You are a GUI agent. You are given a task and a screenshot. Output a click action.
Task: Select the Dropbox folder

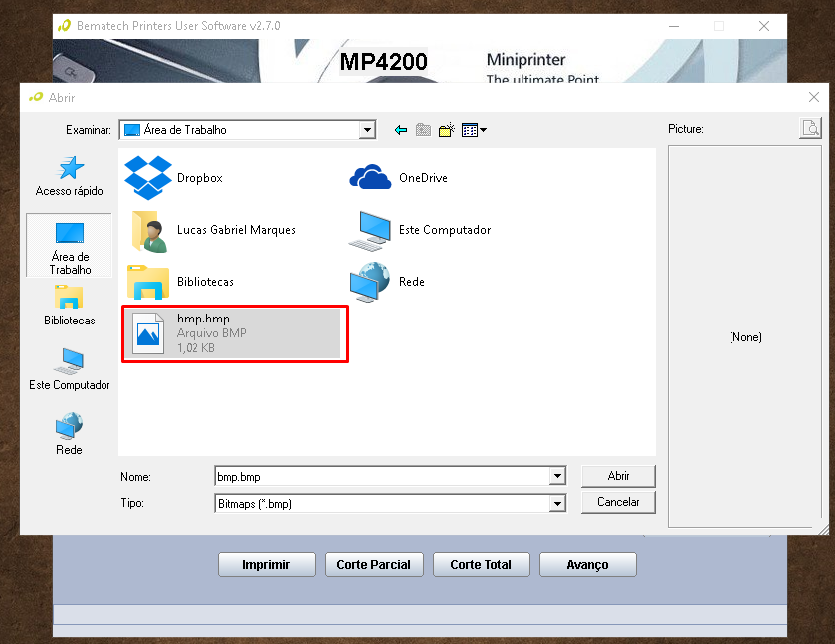tap(174, 178)
